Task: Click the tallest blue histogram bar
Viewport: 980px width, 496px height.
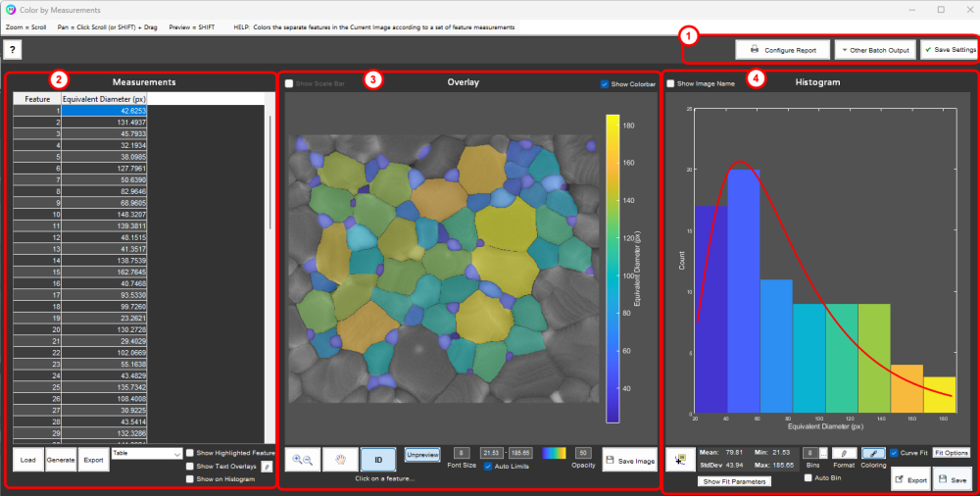Action: [x=744, y=291]
